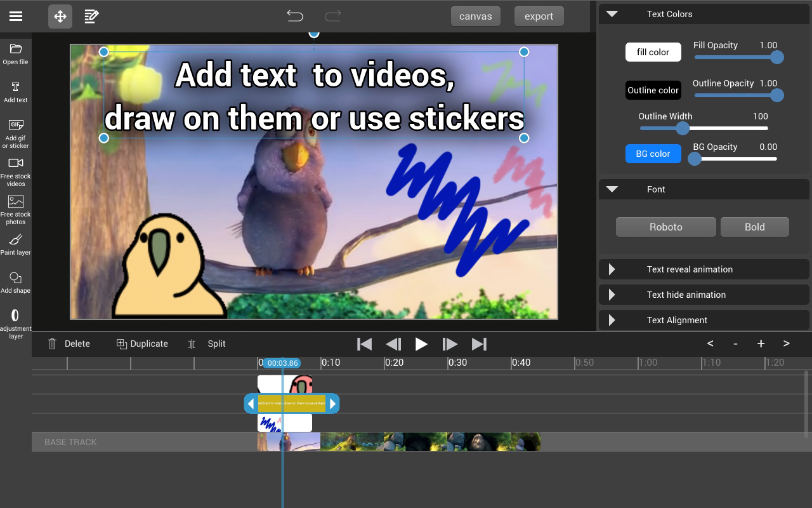
Task: Zoom out timeline with minus
Action: pos(735,344)
